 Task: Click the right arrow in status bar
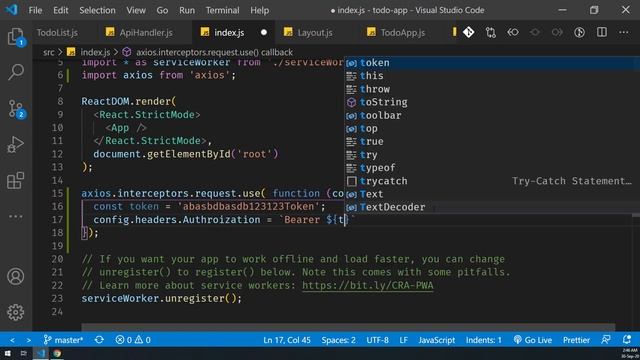click(x=29, y=340)
